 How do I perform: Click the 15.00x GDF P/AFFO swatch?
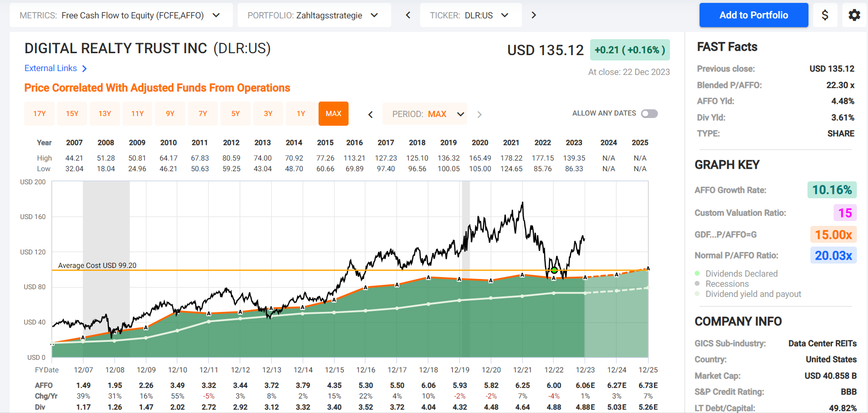click(x=833, y=235)
